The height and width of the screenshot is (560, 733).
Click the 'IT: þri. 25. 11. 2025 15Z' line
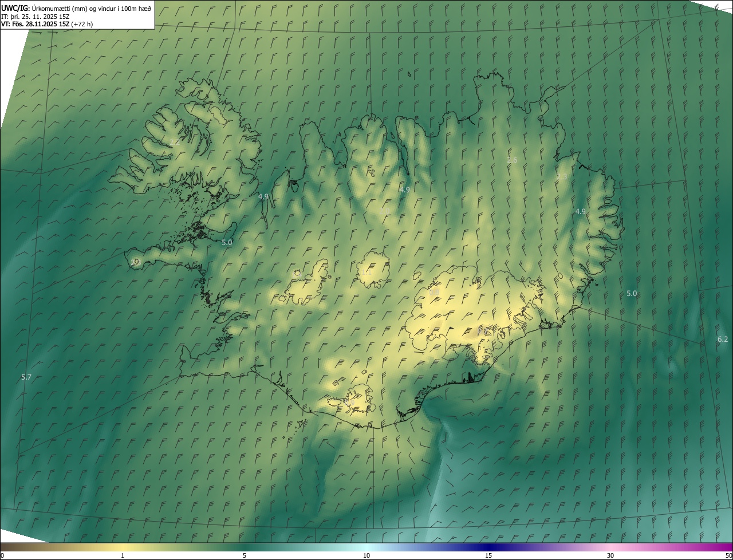[35, 17]
